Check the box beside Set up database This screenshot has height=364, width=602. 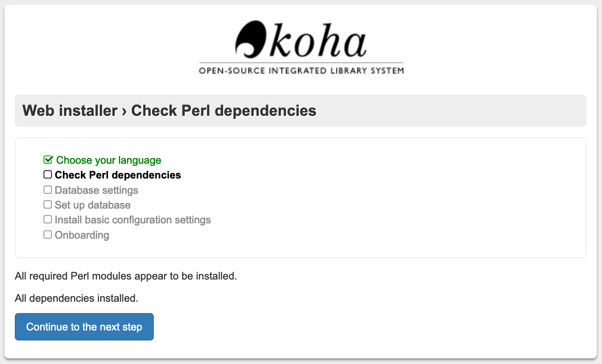(x=47, y=205)
